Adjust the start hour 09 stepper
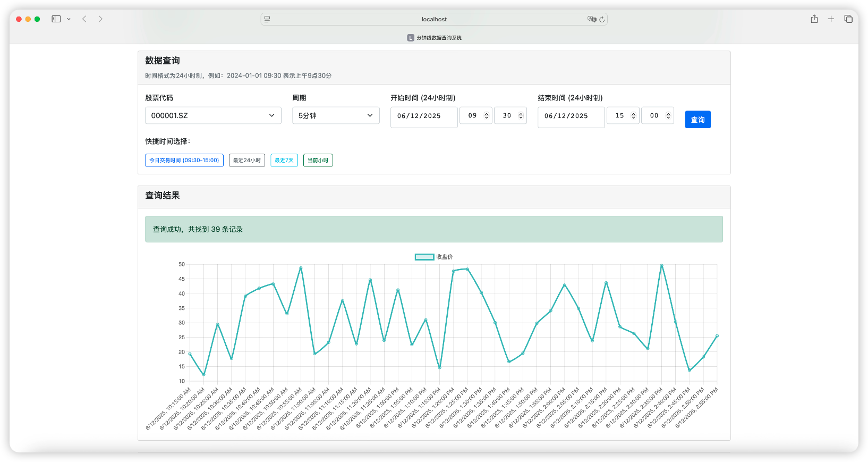The height and width of the screenshot is (462, 868). click(x=486, y=115)
